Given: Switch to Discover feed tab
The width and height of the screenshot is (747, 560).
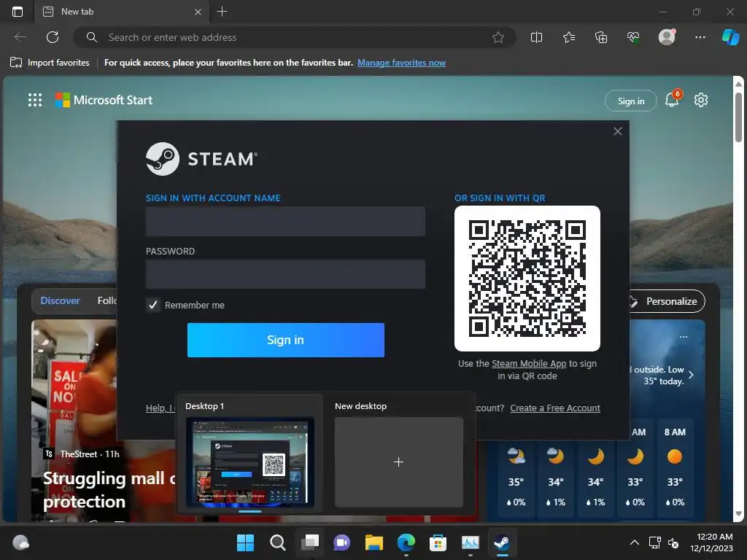Looking at the screenshot, I should coord(60,301).
